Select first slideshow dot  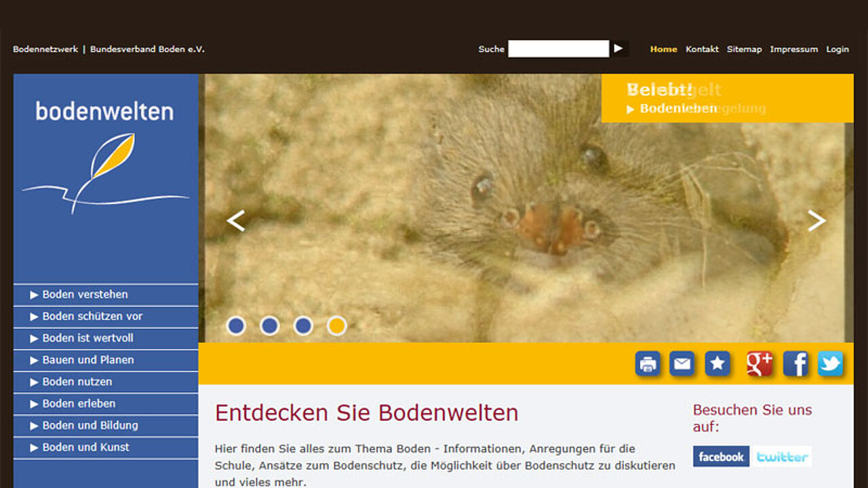[236, 326]
